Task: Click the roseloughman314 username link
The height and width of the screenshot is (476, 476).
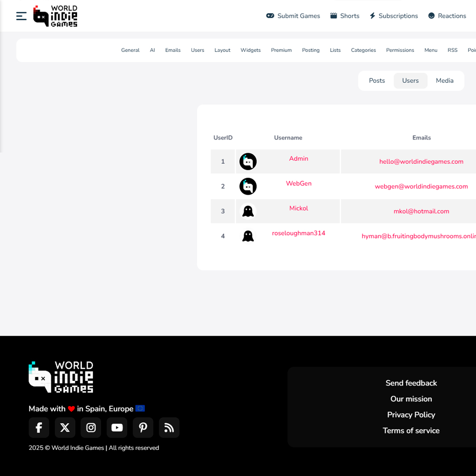Action: point(298,233)
